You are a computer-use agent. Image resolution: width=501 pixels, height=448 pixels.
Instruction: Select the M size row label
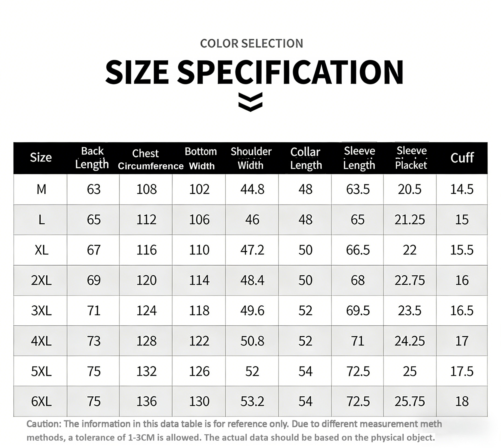[x=41, y=190]
